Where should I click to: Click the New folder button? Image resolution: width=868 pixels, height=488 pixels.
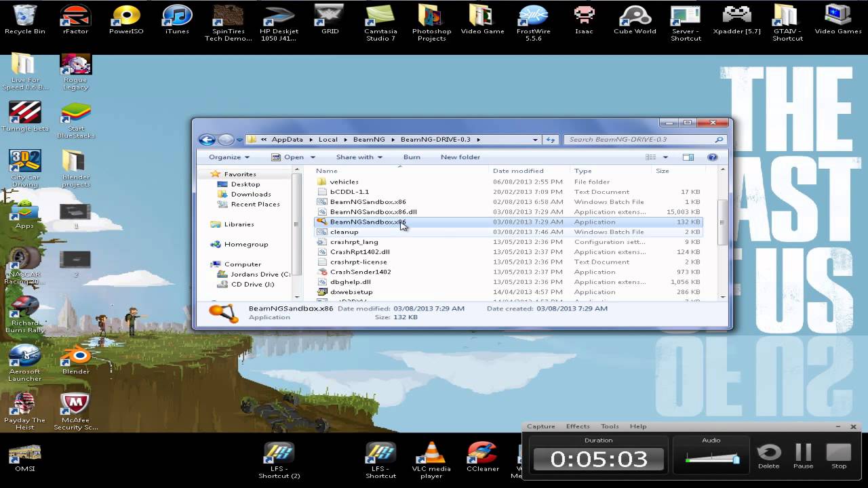pyautogui.click(x=460, y=157)
